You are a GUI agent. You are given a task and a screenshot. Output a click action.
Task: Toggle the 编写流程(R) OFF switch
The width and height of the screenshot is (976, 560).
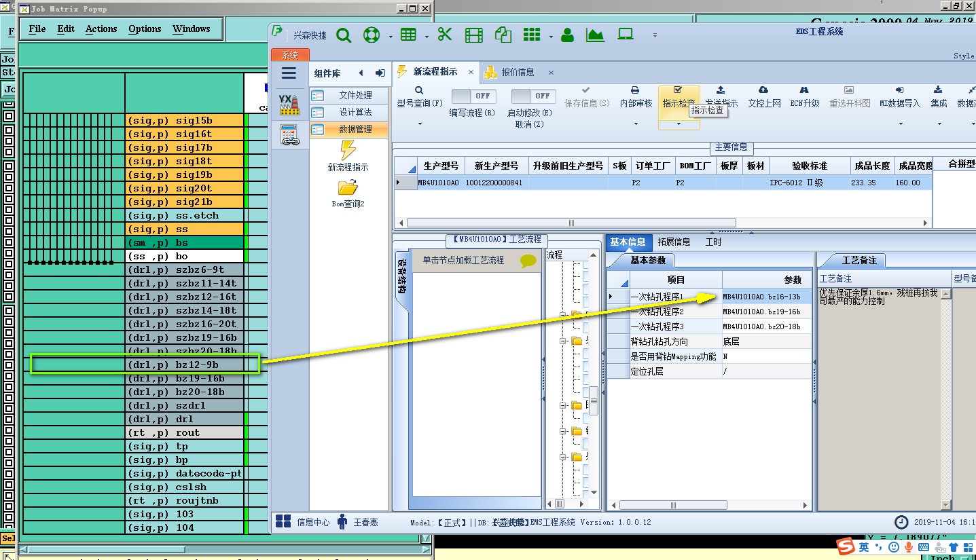[x=474, y=96]
